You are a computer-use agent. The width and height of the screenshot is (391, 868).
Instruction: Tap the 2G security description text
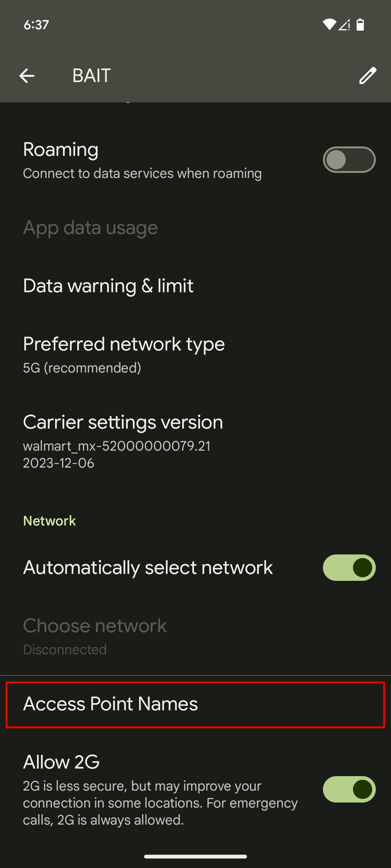pos(160,803)
